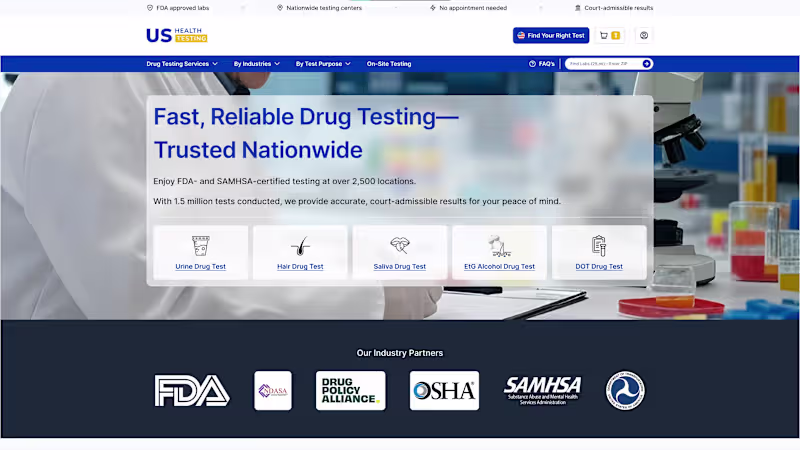Screen dimensions: 800x450
Task: Click 'FDA approved labs' text
Action: point(183,8)
